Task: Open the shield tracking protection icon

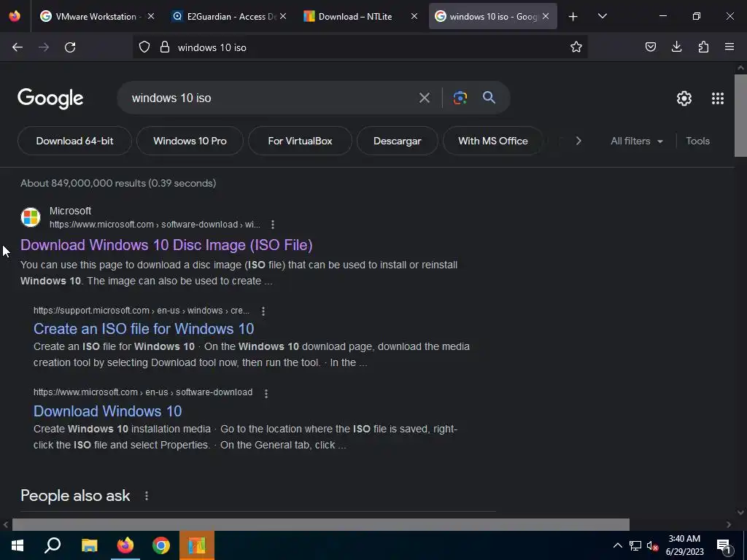Action: coord(144,47)
